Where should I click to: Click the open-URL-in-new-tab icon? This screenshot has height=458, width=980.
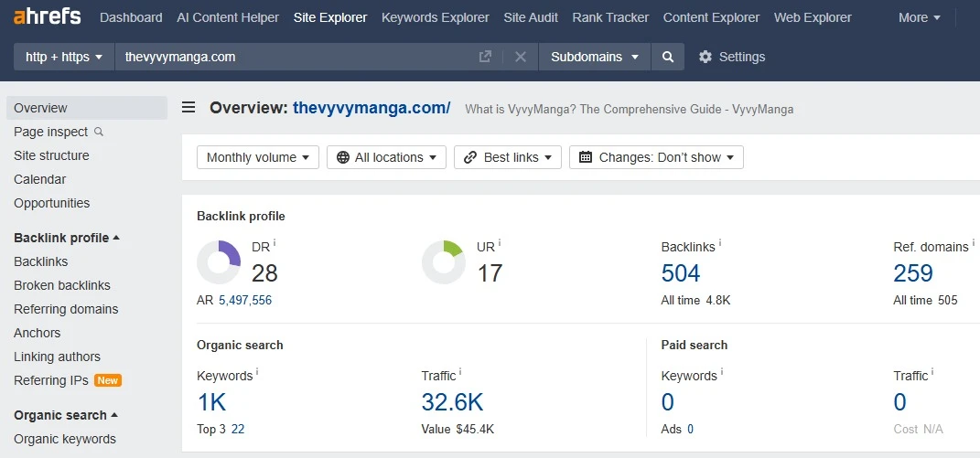485,57
